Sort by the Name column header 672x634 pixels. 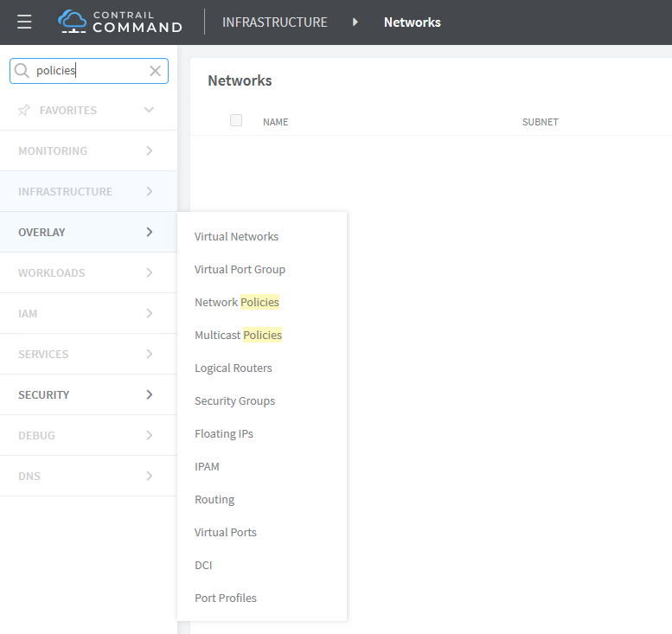(x=275, y=122)
